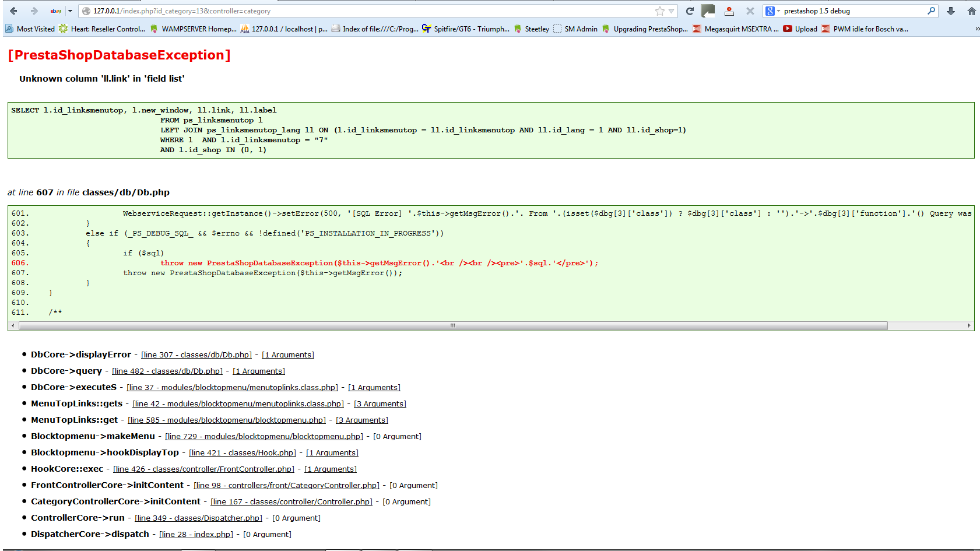Open the dropdown next to the eBay button
Image resolution: width=980 pixels, height=551 pixels.
click(70, 11)
